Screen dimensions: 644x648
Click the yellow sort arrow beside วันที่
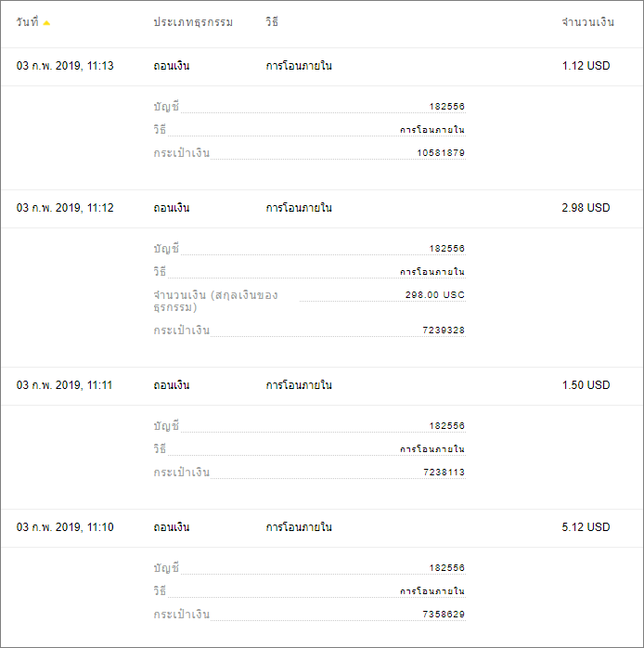(46, 23)
